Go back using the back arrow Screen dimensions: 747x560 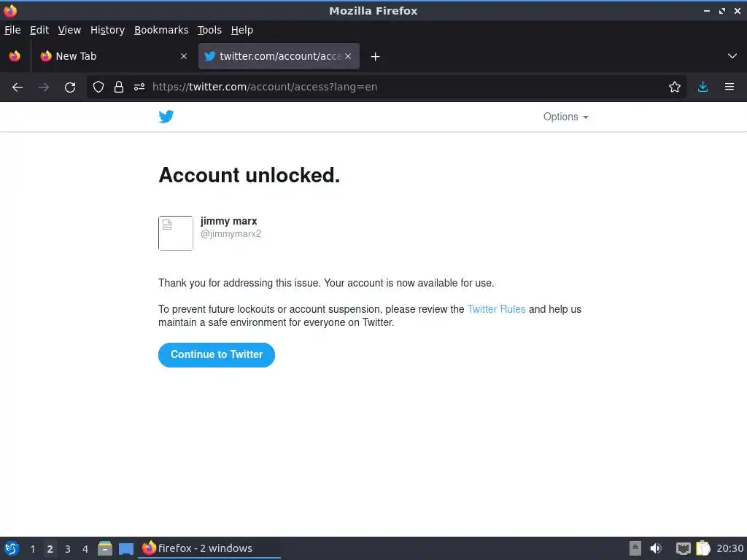(18, 87)
